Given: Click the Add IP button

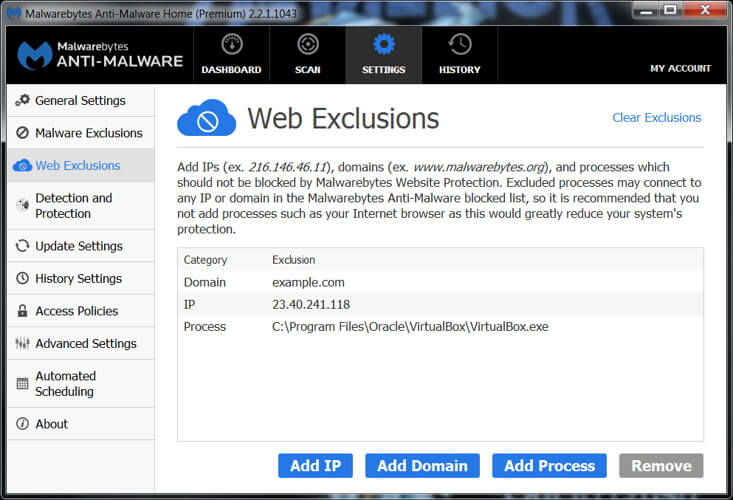Looking at the screenshot, I should coord(316,465).
